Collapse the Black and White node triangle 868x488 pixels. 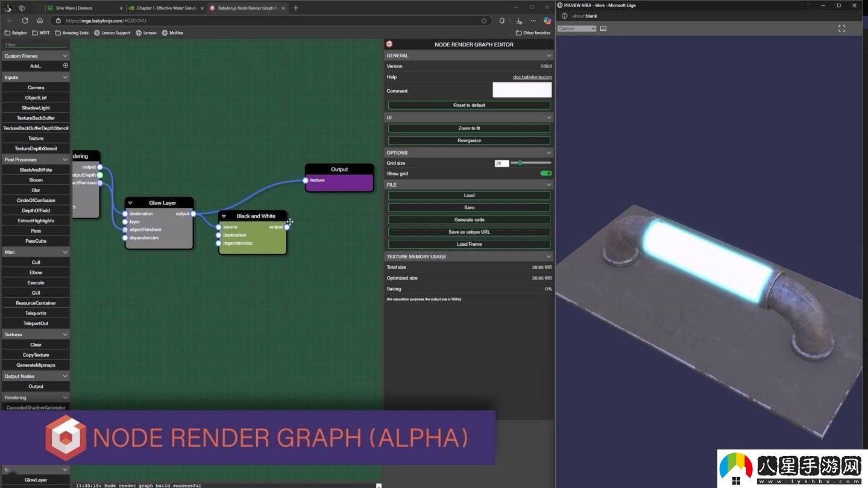pyautogui.click(x=224, y=216)
